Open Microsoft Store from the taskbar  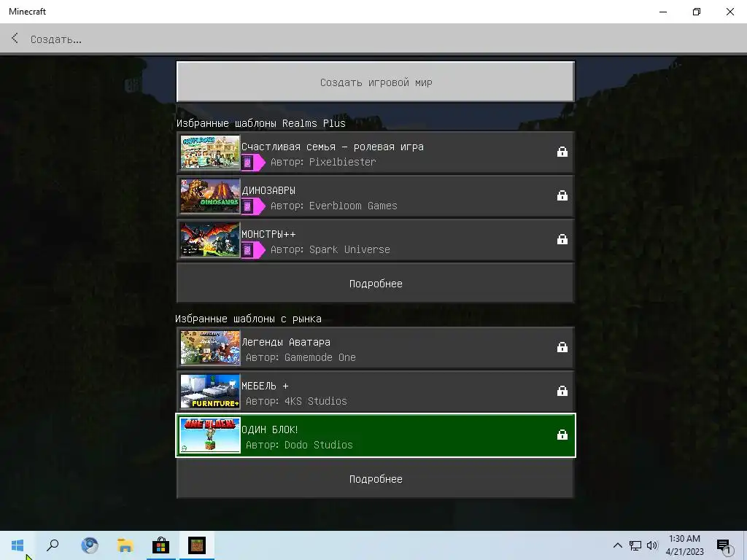[161, 545]
